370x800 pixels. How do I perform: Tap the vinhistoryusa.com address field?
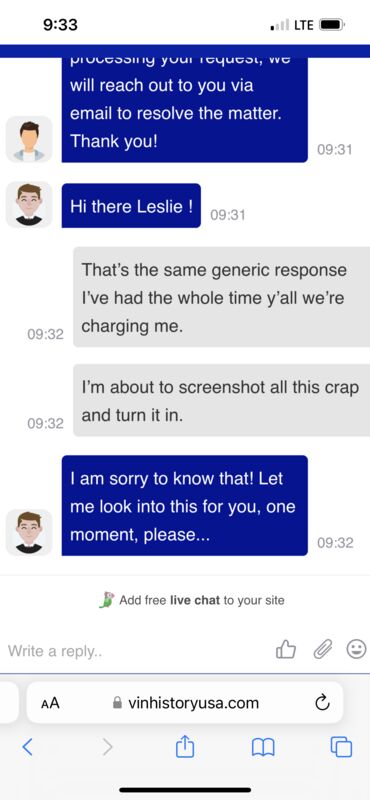184,703
